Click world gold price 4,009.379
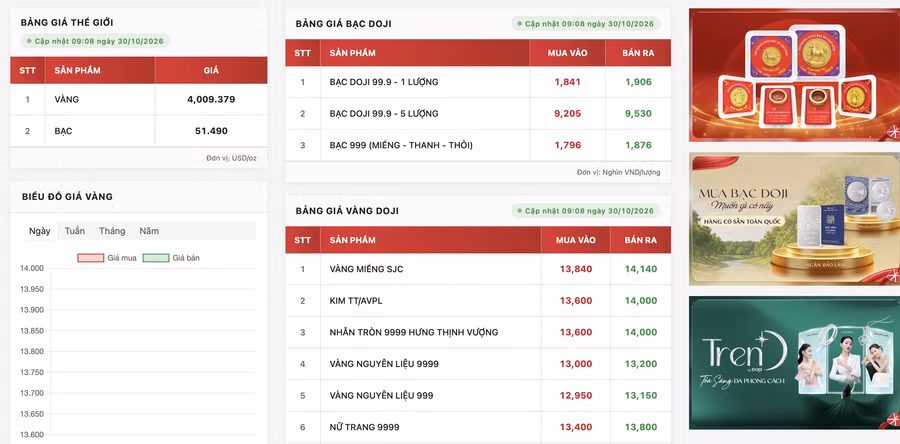 click(211, 99)
